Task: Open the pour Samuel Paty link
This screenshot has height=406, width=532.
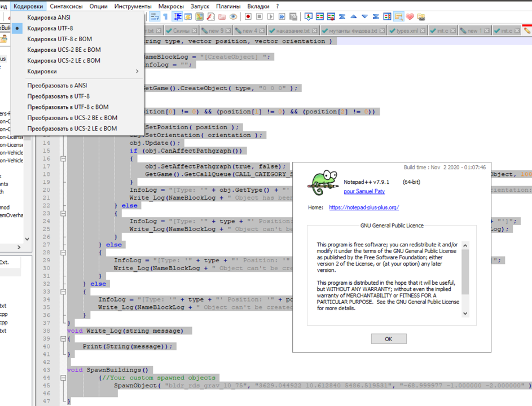Action: pos(364,191)
